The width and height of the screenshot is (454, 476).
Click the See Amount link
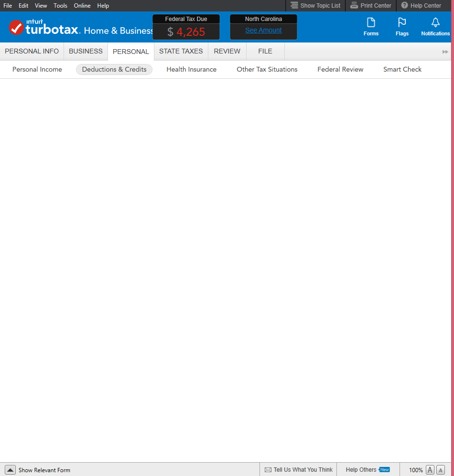tap(263, 30)
